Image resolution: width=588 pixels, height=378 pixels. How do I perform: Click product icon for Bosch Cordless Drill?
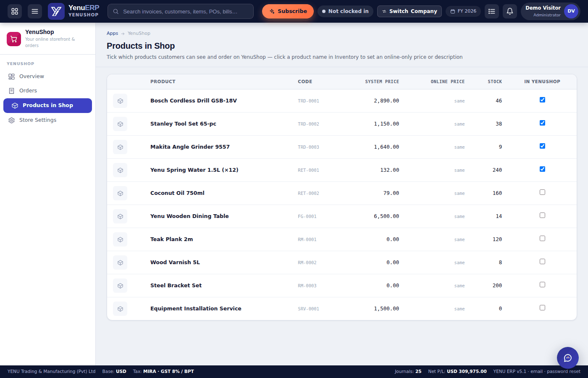coord(120,101)
